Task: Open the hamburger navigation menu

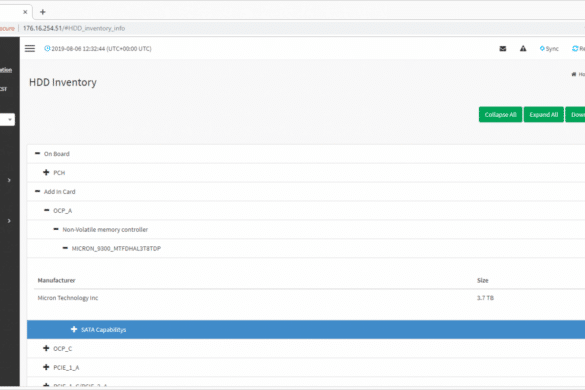Action: (30, 49)
